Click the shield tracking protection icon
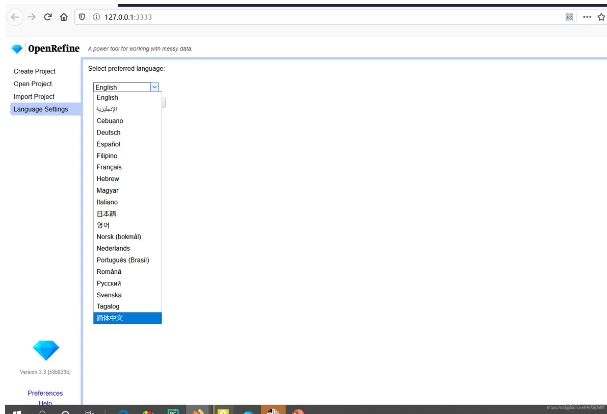The width and height of the screenshot is (607, 414). (x=82, y=17)
